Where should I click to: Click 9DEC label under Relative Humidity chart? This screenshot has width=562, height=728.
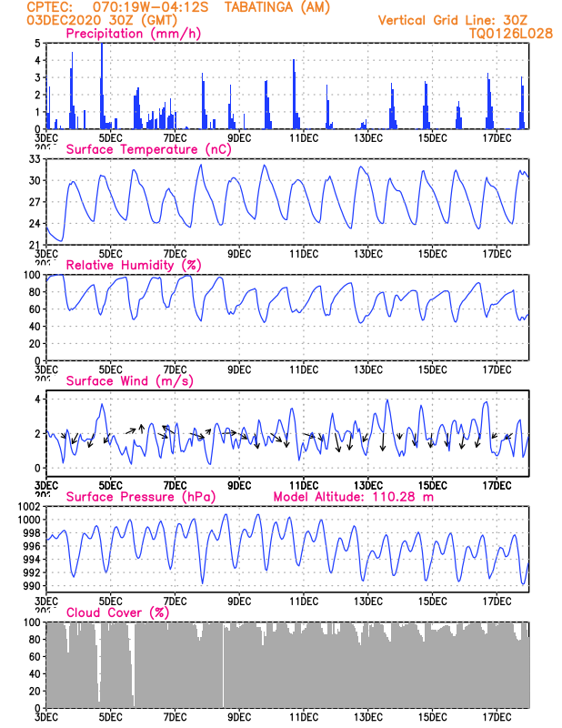(x=239, y=370)
